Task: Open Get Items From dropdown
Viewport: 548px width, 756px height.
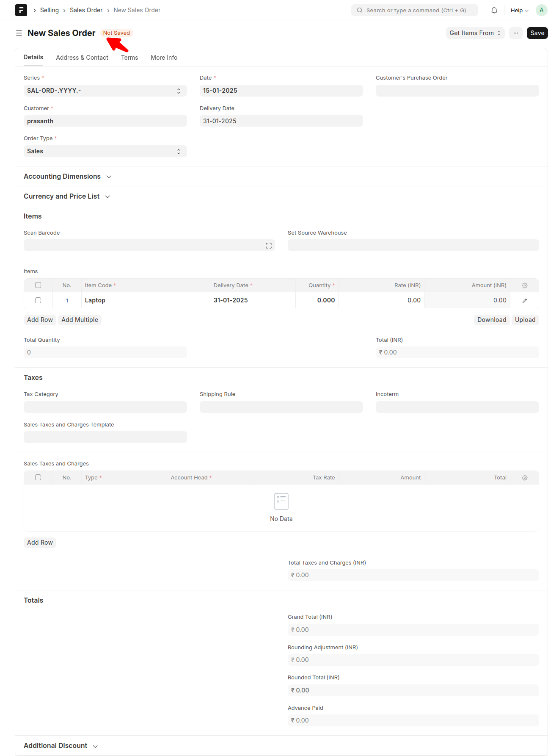Action: tap(475, 33)
